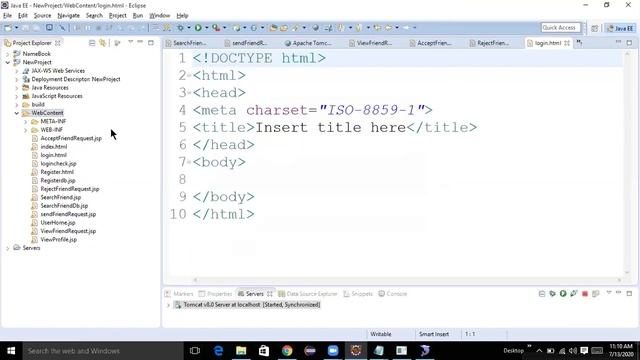Expand the META-INF folder
This screenshot has height=360, width=640.
click(26, 122)
